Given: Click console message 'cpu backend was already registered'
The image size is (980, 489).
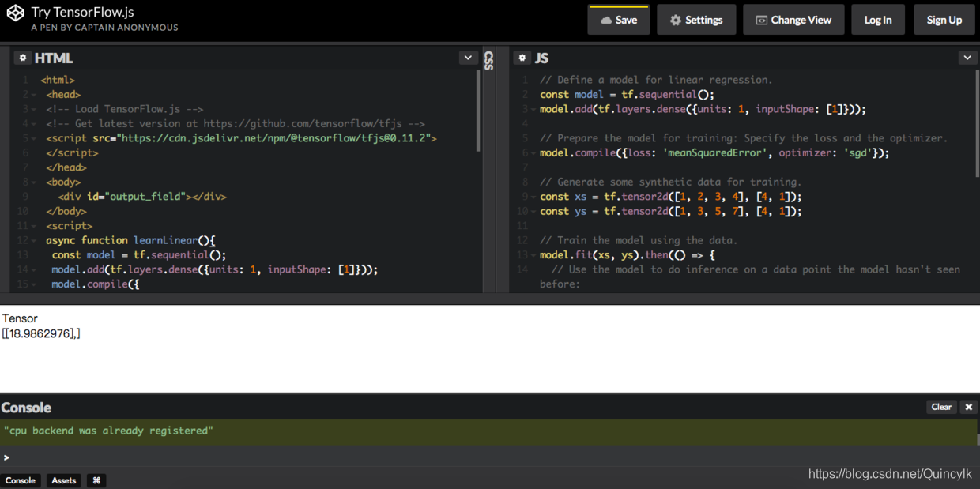Looking at the screenshot, I should point(108,431).
